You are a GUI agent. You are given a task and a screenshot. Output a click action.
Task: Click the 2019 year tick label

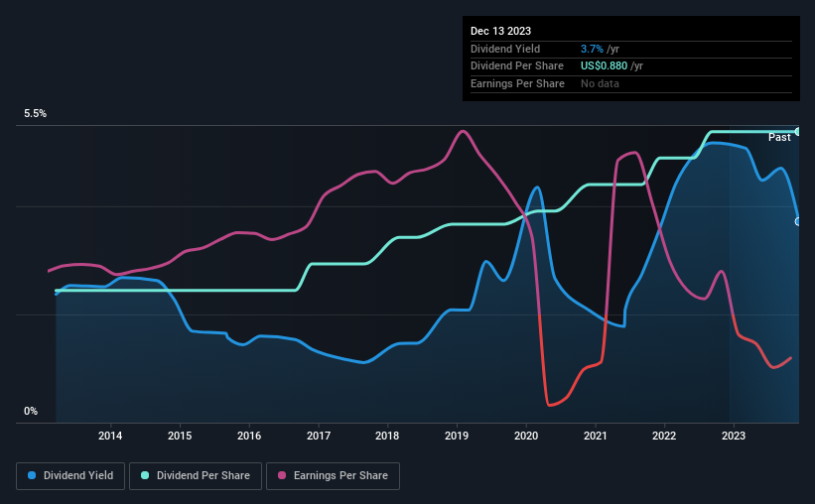[457, 436]
